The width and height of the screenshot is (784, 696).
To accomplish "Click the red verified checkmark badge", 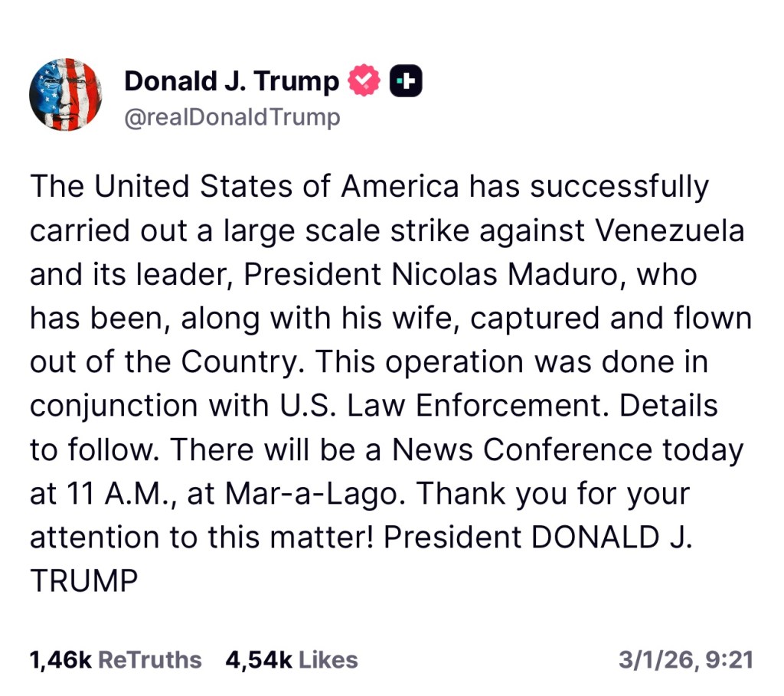I will (364, 81).
